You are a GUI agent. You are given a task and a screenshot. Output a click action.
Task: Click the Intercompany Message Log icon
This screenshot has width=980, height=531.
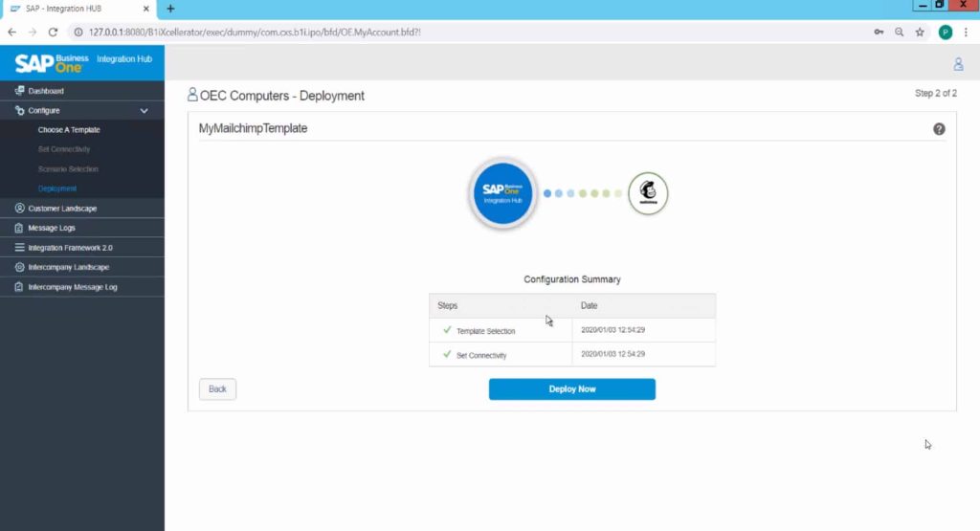coord(19,287)
